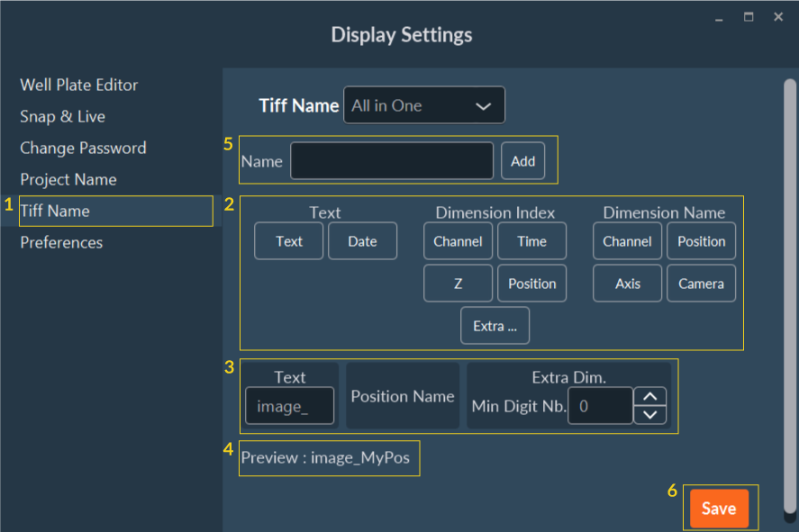Expand the Tiff Name 'All in One' dropdown
The width and height of the screenshot is (799, 532).
click(x=424, y=105)
